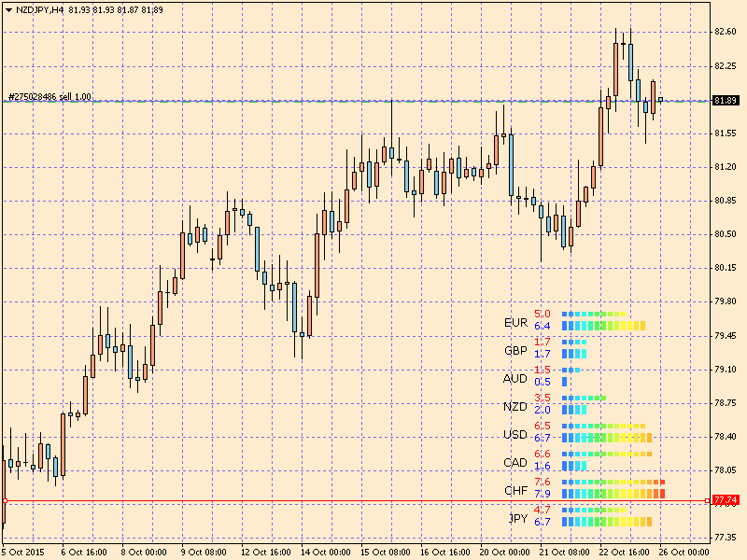Select the CHF red strength value 7.6
This screenshot has height=560, width=747.
pos(543,482)
